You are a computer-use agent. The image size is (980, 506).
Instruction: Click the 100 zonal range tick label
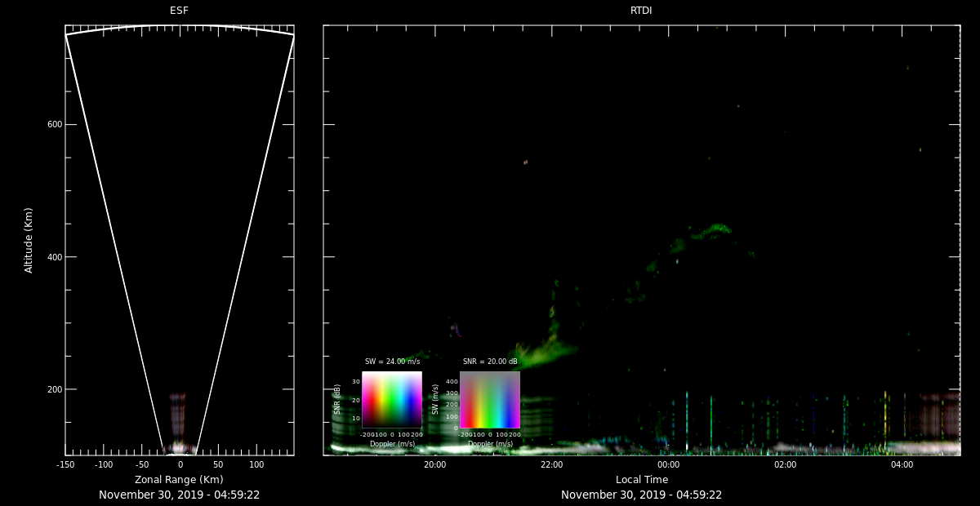point(256,464)
